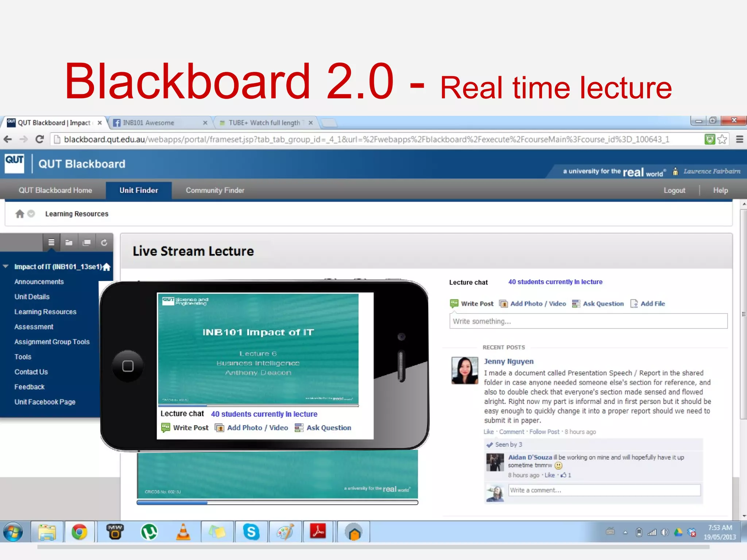
Task: Switch to TUBE+ Watch full length tab
Action: 266,122
